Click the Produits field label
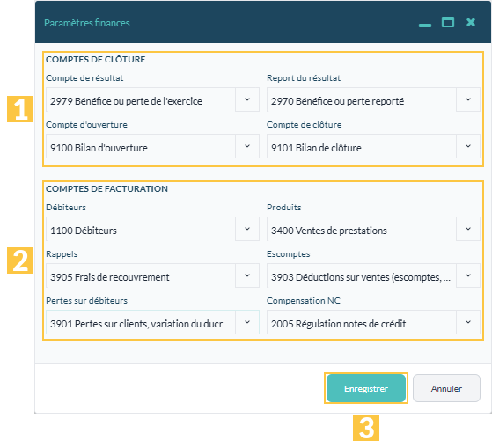The height and width of the screenshot is (448, 492). click(284, 208)
